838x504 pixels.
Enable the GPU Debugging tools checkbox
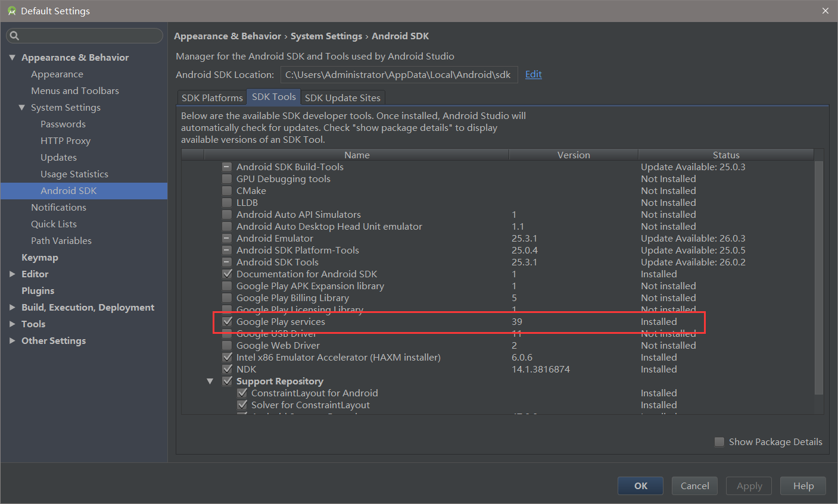point(227,179)
